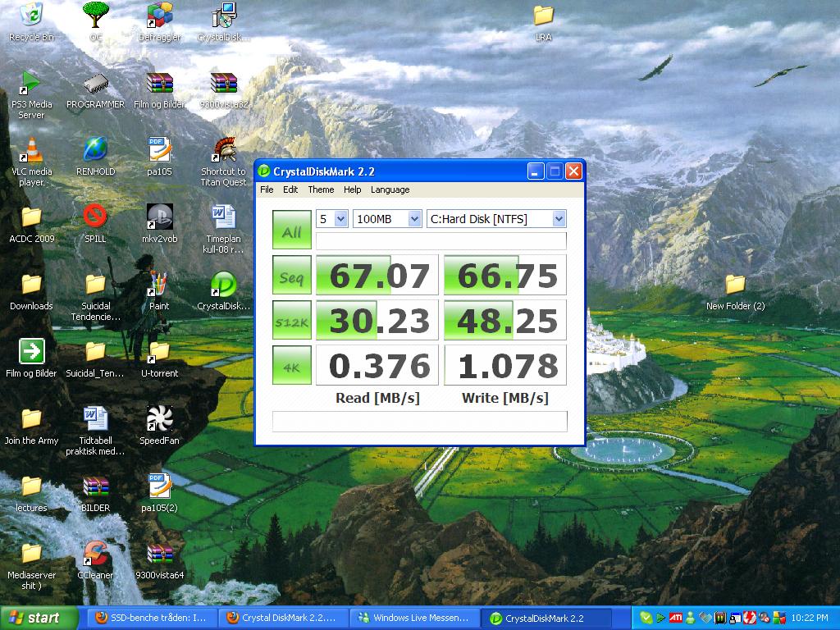The height and width of the screenshot is (630, 840).
Task: Select the 4K read value 0.376
Action: (377, 365)
